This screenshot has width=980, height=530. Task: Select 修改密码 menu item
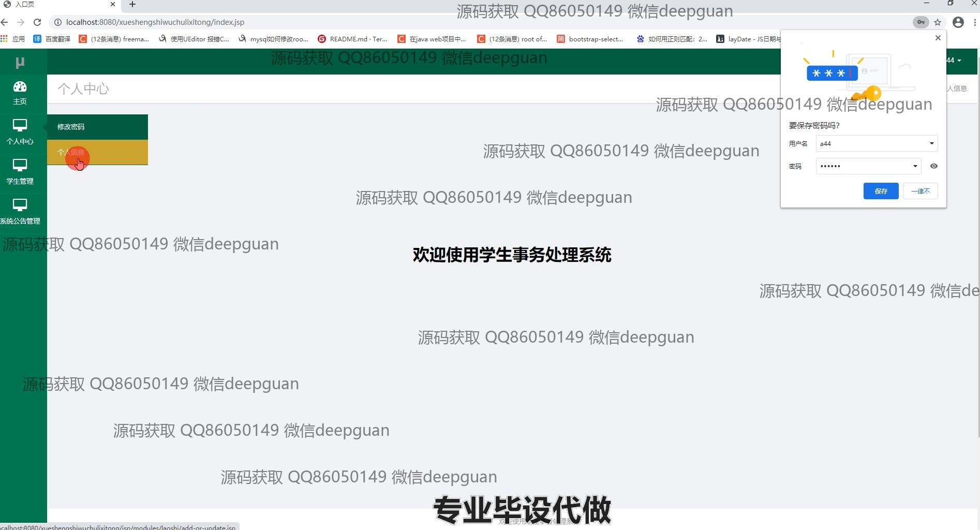click(71, 127)
